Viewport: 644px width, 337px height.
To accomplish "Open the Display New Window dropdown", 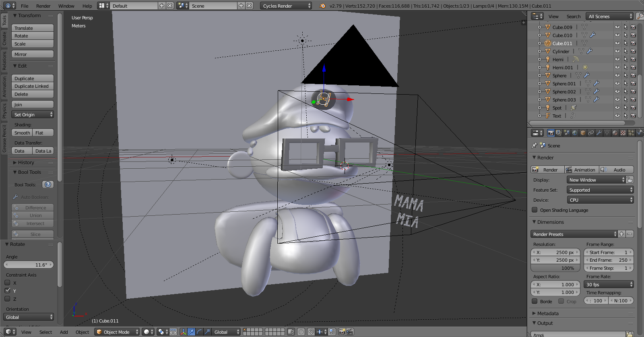I will [x=596, y=180].
